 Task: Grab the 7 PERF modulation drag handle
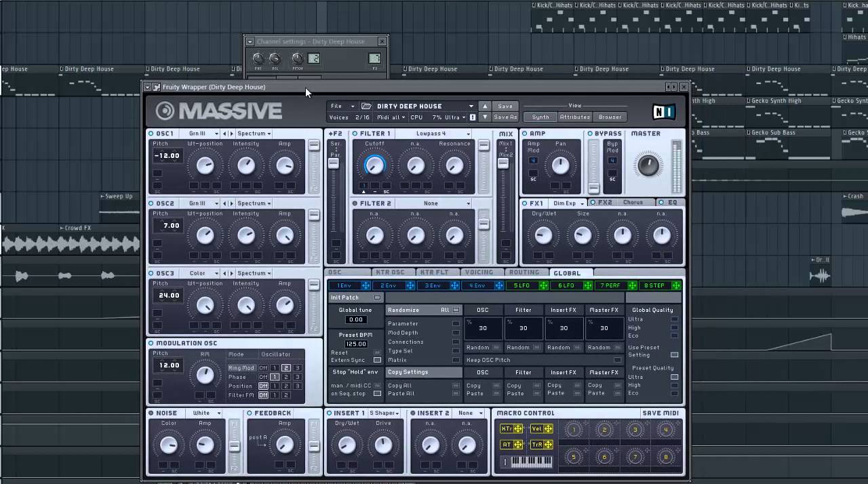632,285
